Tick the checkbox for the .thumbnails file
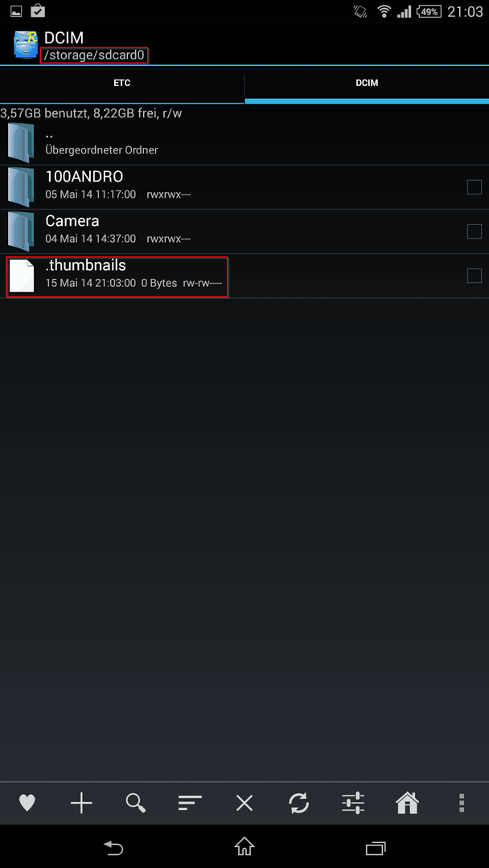The height and width of the screenshot is (868, 489). tap(474, 276)
